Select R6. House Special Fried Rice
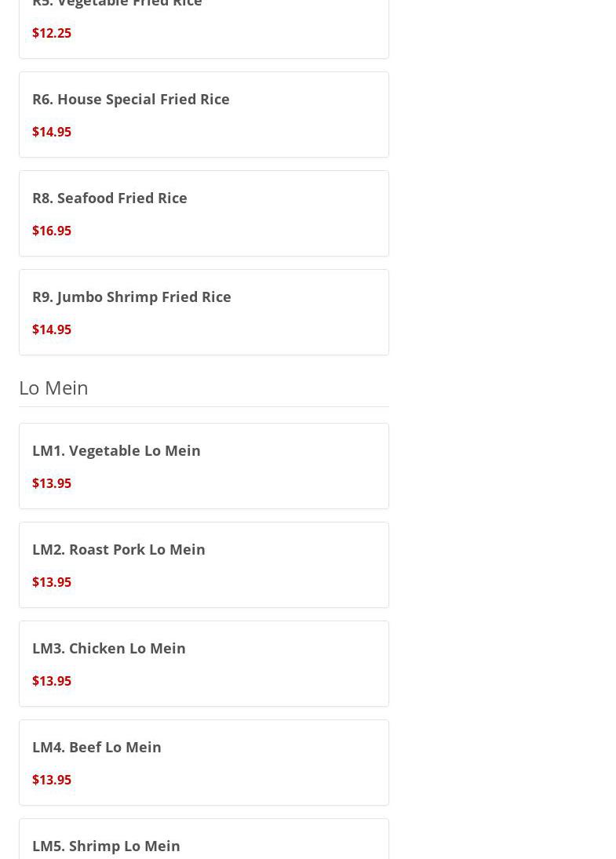The image size is (616, 859). [131, 99]
